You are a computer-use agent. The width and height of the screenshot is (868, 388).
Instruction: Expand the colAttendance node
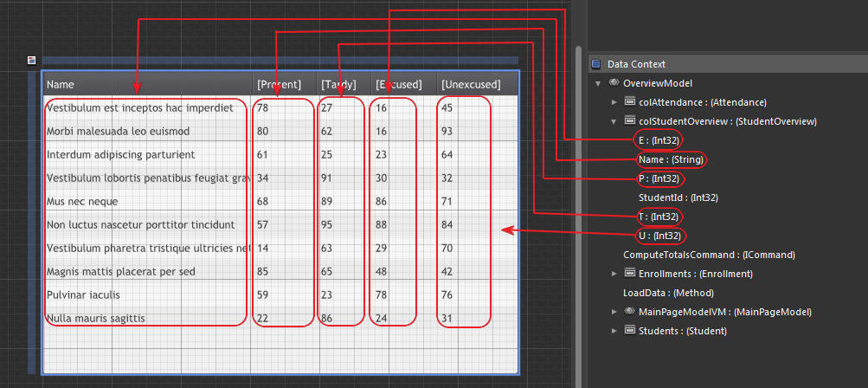[x=614, y=102]
